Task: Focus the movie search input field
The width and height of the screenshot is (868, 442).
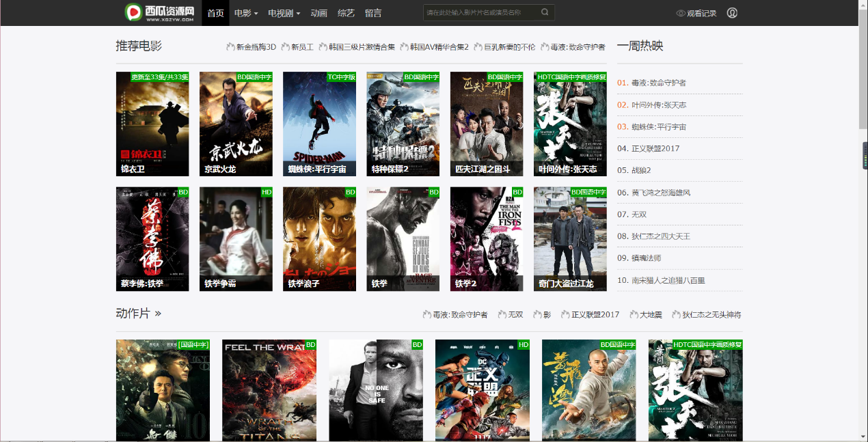Action: [x=481, y=12]
